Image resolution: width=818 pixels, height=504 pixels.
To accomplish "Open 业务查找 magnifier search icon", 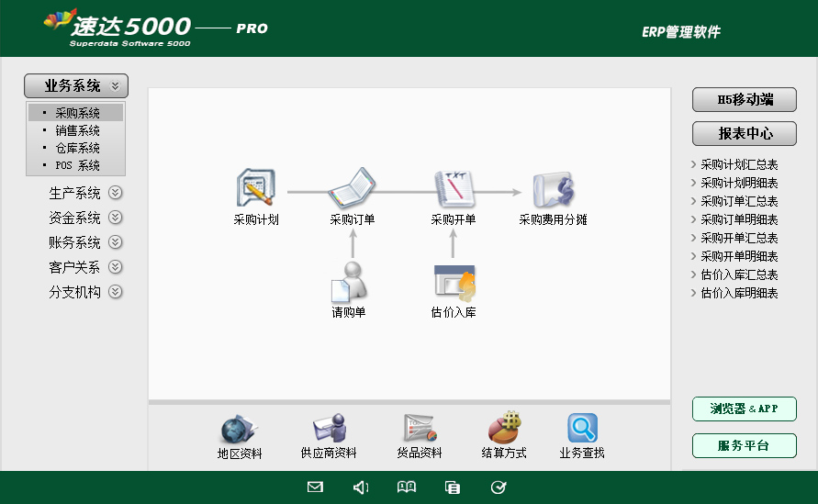I will point(582,428).
